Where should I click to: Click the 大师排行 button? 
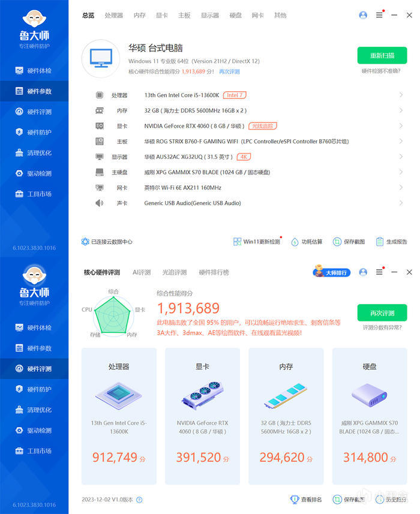coord(332,272)
